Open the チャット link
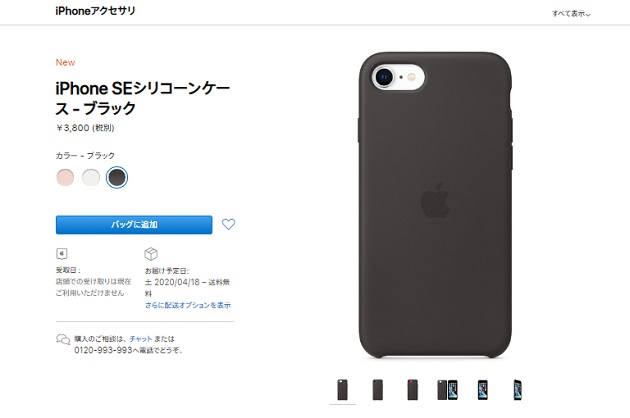This screenshot has height=418, width=630. coord(141,339)
